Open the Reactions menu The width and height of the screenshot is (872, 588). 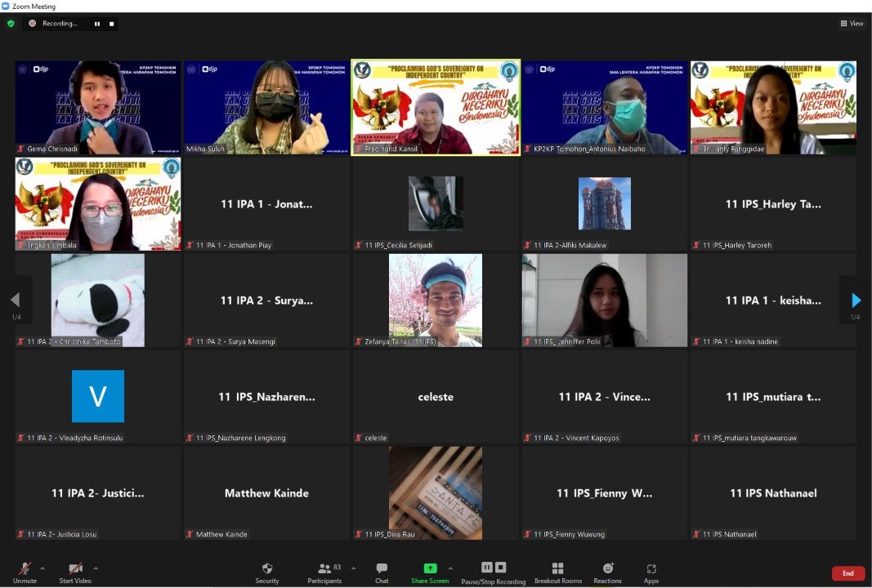[607, 572]
